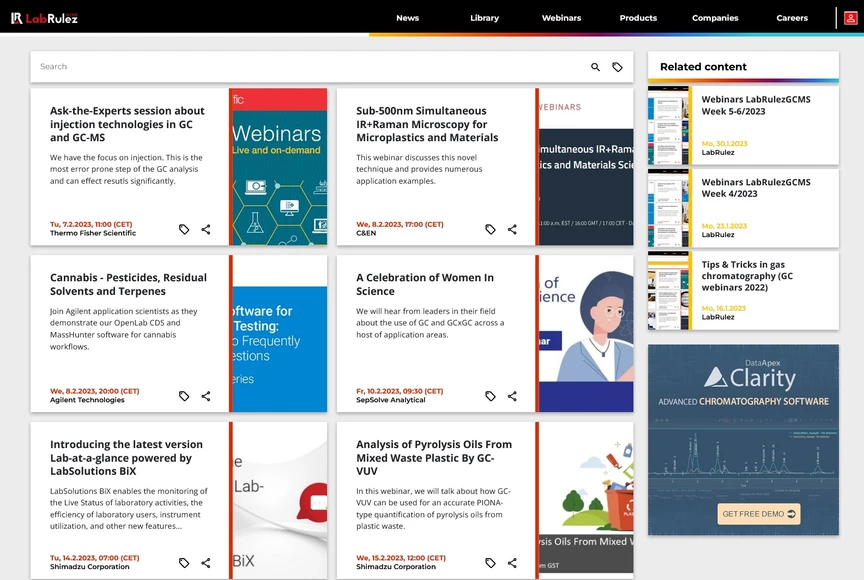Image resolution: width=864 pixels, height=580 pixels.
Task: Share the Ask-the-Experts session card
Action: tap(206, 229)
